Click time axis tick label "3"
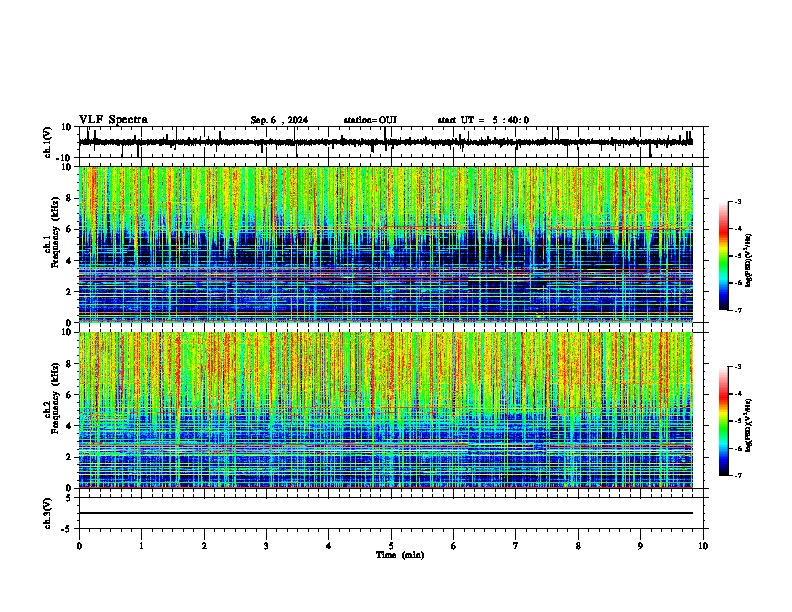 pyautogui.click(x=266, y=546)
